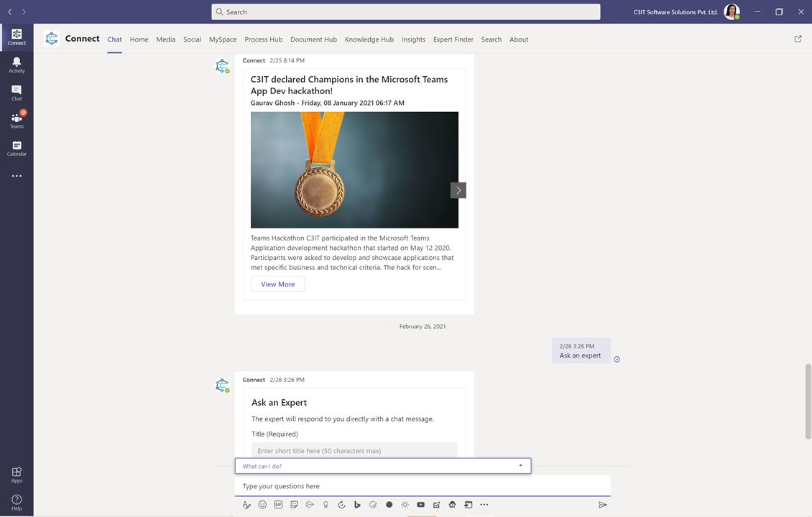The height and width of the screenshot is (517, 812).
Task: Go forward with the forward arrow
Action: tap(24, 11)
